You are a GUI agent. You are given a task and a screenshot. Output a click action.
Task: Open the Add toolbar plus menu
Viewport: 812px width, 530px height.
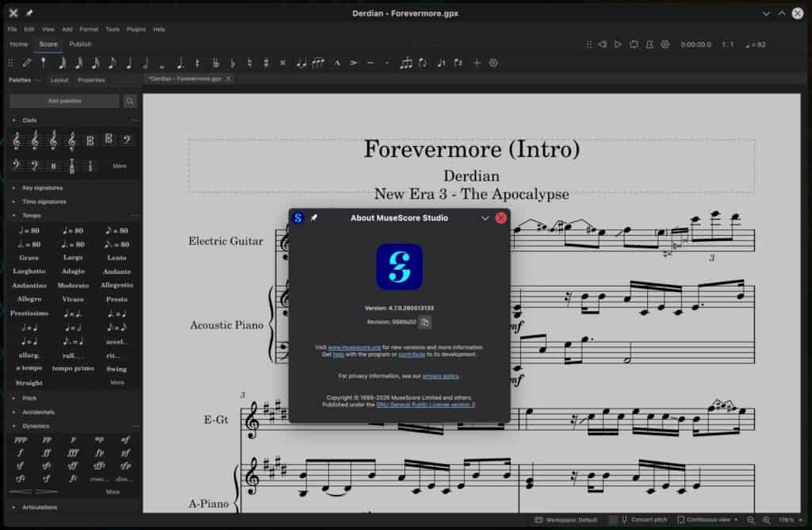pyautogui.click(x=477, y=63)
